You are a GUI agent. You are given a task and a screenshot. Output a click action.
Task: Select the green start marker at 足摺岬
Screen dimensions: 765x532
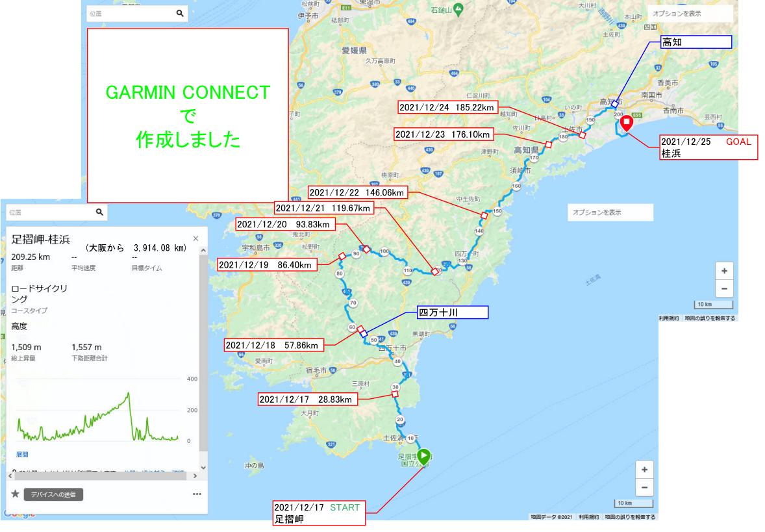pos(423,457)
